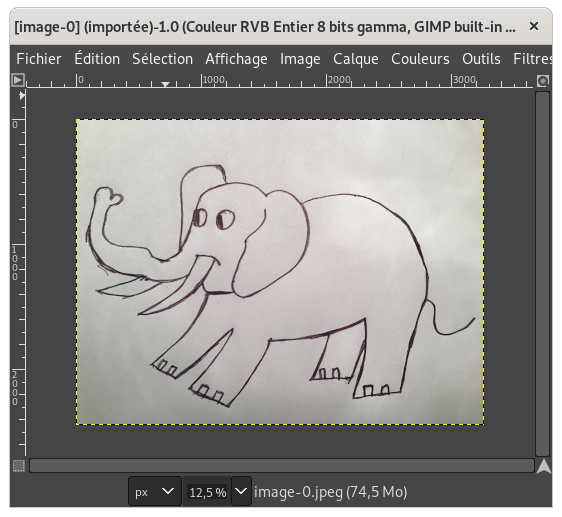The height and width of the screenshot is (517, 562).
Task: Close the image window
Action: coord(534,26)
